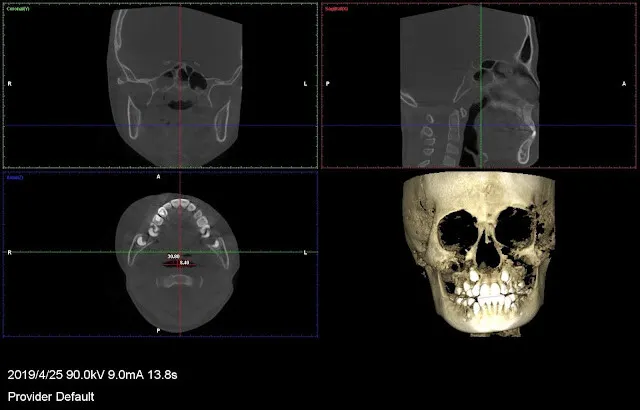Click the L orientation marker in axial view
This screenshot has height=410, width=640.
[305, 253]
